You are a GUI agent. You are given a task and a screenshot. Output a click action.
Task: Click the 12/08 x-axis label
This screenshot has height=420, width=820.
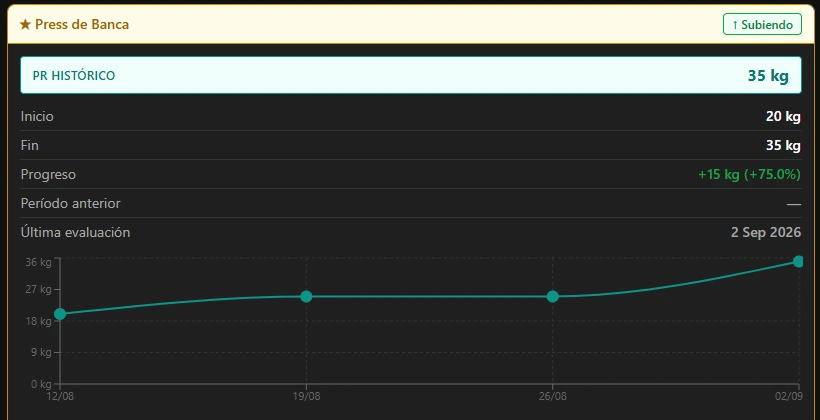click(x=61, y=396)
